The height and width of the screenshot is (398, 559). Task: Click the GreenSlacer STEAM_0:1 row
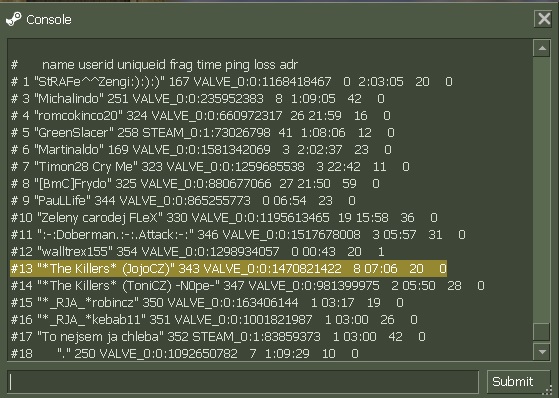coord(202,133)
